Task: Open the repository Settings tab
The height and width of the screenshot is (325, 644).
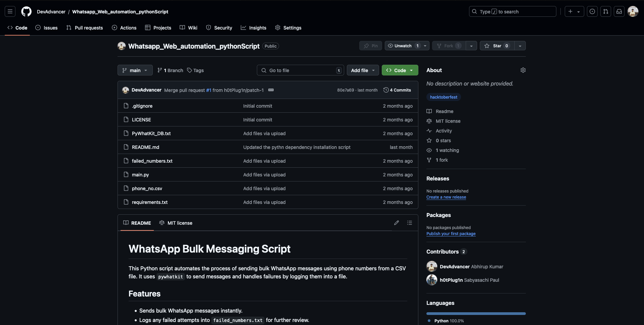Action: (x=288, y=28)
